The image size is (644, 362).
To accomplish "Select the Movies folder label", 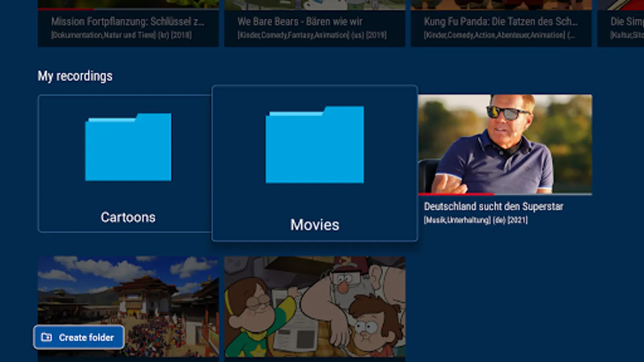I will [x=315, y=225].
